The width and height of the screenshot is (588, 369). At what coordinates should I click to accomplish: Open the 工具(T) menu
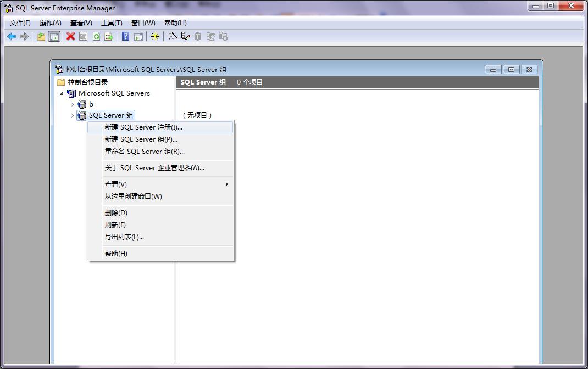112,23
